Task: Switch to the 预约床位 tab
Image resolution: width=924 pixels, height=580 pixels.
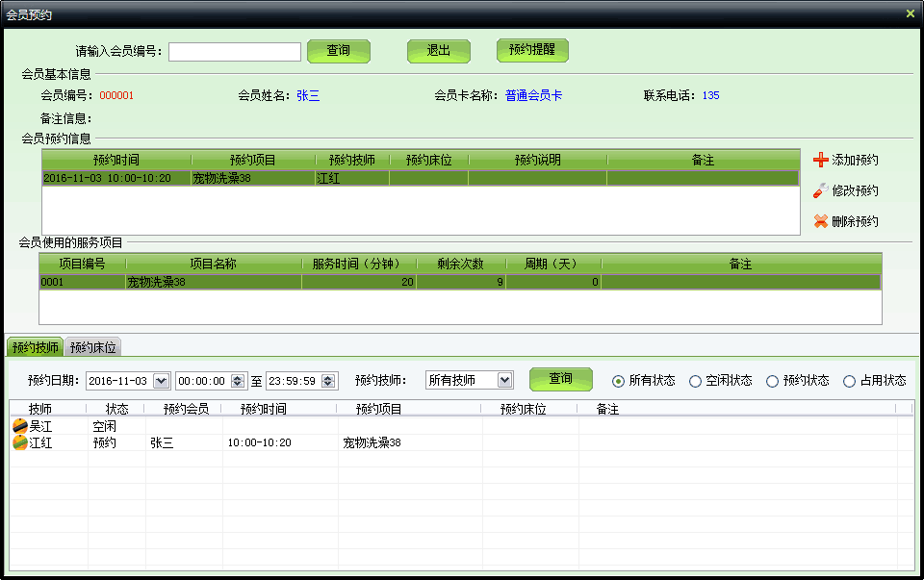Action: click(x=93, y=347)
